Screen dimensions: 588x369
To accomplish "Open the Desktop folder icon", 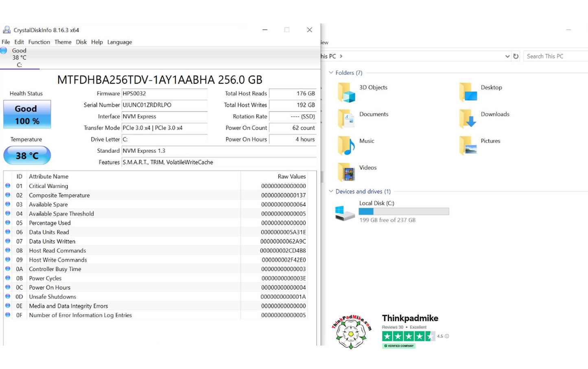I will coord(468,92).
